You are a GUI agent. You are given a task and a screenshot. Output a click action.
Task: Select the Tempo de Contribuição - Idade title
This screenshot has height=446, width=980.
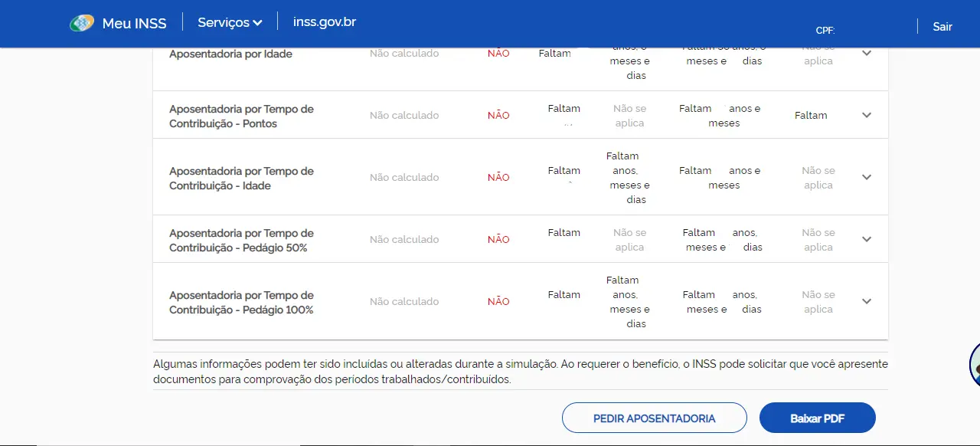coord(241,179)
